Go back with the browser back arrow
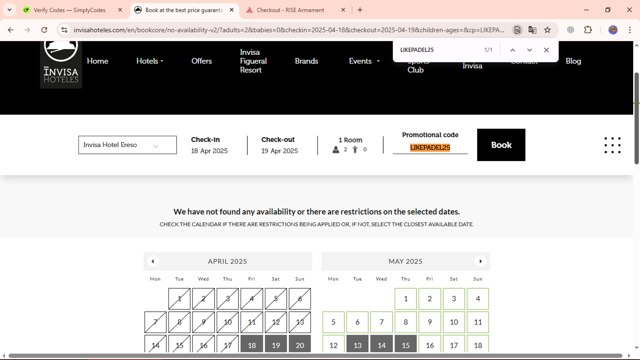This screenshot has width=640, height=360. click(x=11, y=30)
